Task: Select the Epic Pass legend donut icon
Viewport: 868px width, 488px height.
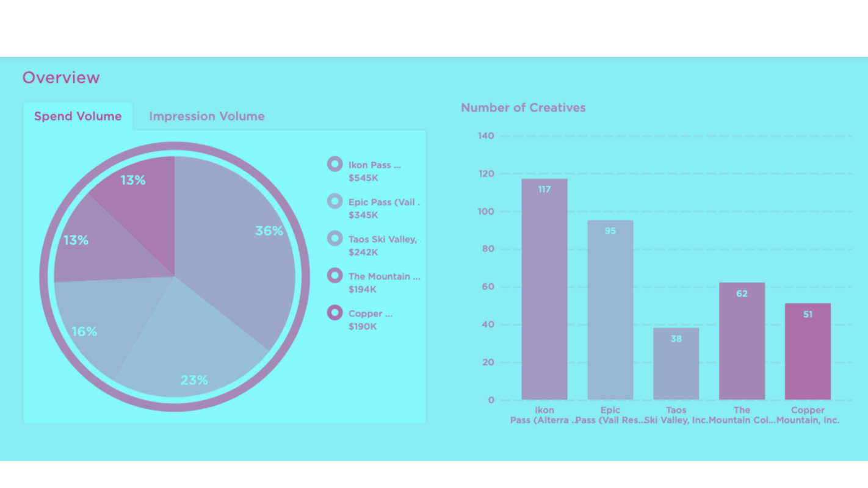Action: [335, 201]
